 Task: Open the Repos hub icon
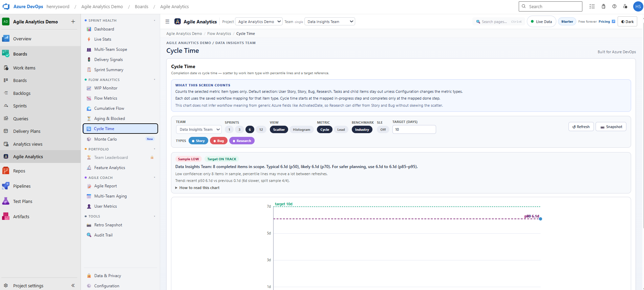coord(6,171)
